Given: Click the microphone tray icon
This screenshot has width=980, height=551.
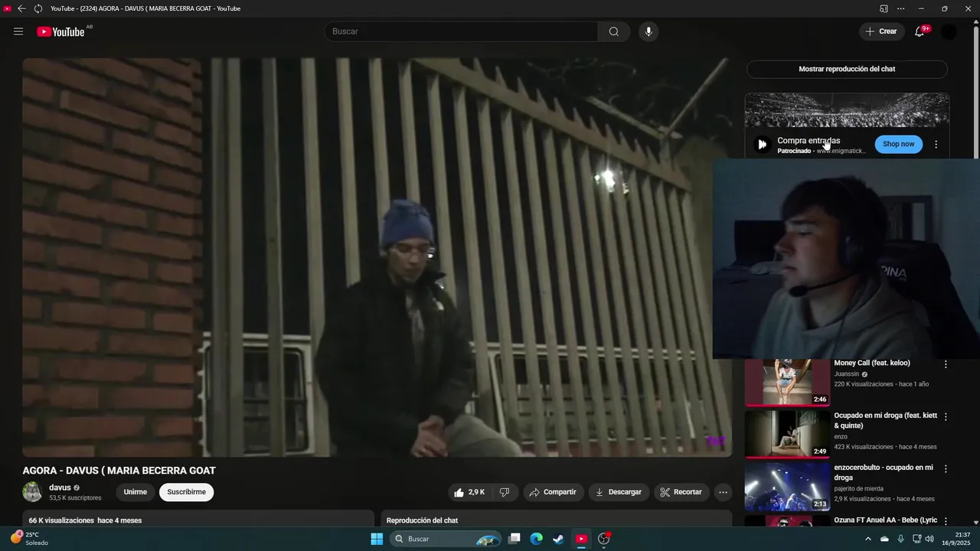Looking at the screenshot, I should (901, 539).
